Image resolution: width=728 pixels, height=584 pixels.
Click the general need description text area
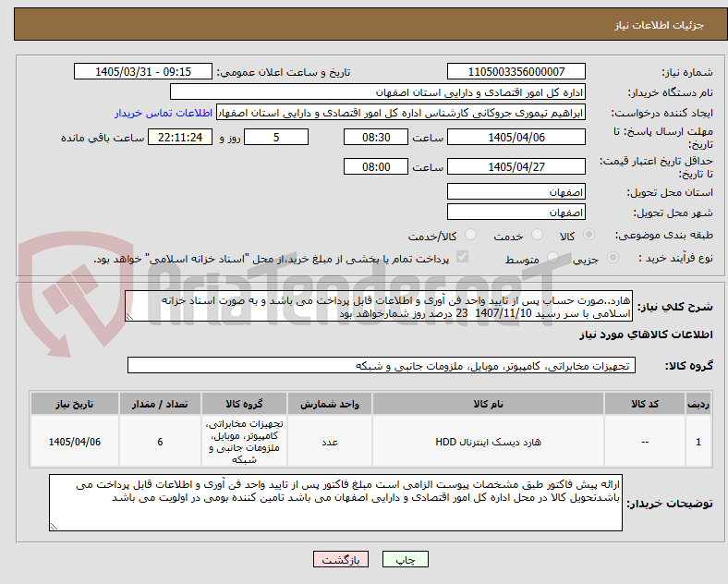point(379,307)
